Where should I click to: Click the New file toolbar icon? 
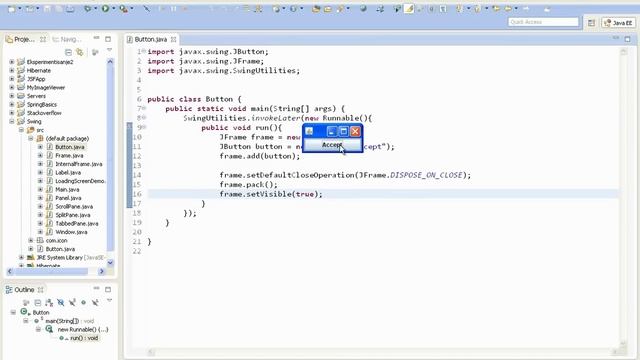[11, 9]
